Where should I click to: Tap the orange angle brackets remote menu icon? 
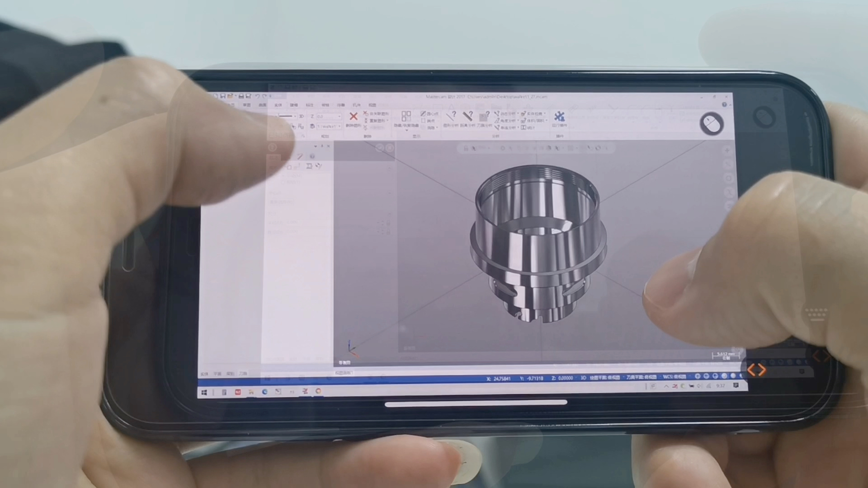[756, 370]
